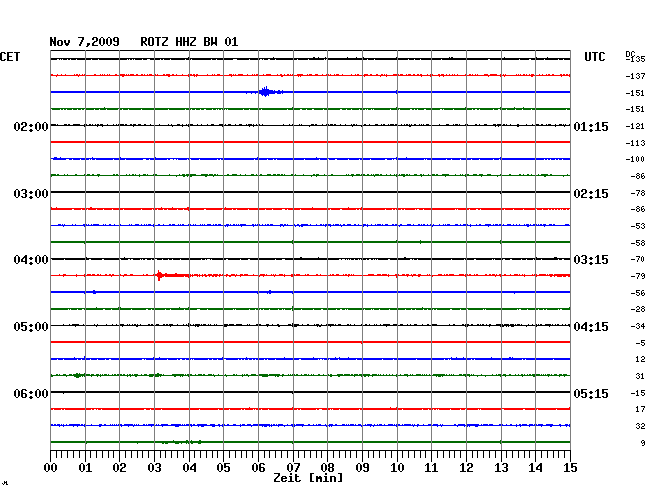Viewport: 650px width, 494px height.
Task: Click the DC offset value "-70"
Action: [x=638, y=259]
